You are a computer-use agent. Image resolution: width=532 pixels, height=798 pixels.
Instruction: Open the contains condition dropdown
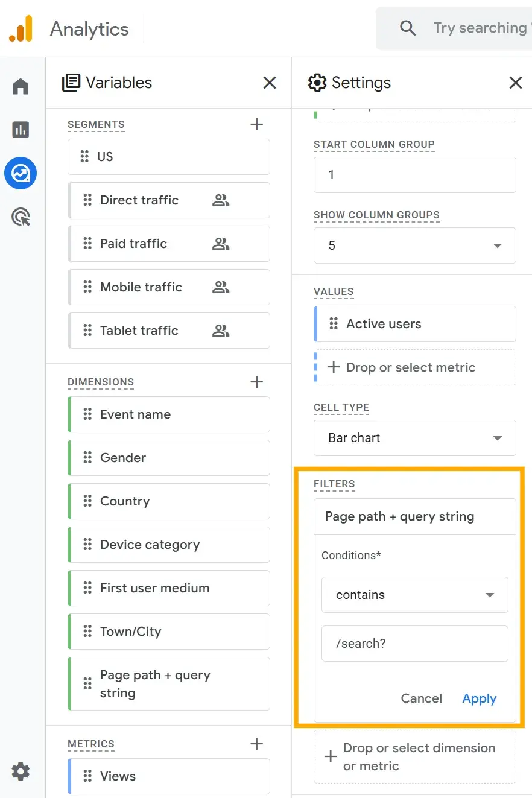point(414,595)
